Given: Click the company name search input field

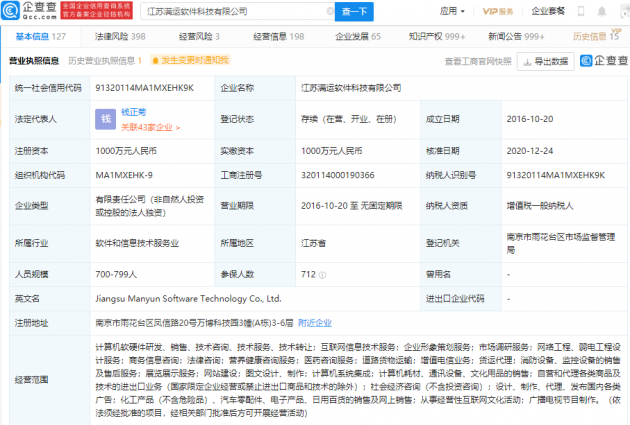Looking at the screenshot, I should coord(237,11).
